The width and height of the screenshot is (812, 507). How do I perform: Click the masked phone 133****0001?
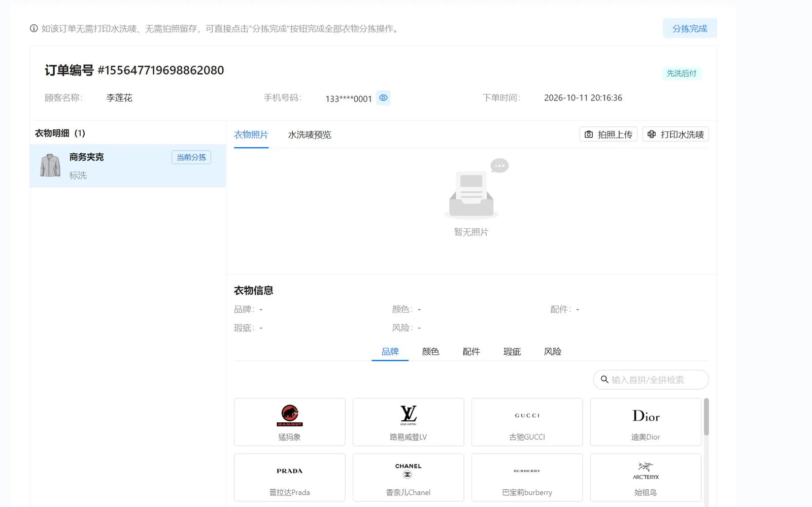pos(349,98)
